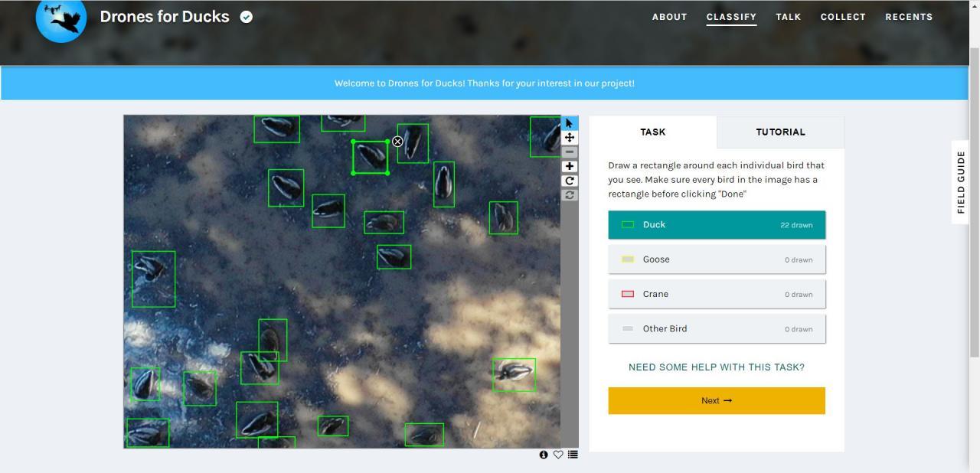Click the verified checkmark badge
Image resolution: width=980 pixels, height=473 pixels.
[x=247, y=17]
